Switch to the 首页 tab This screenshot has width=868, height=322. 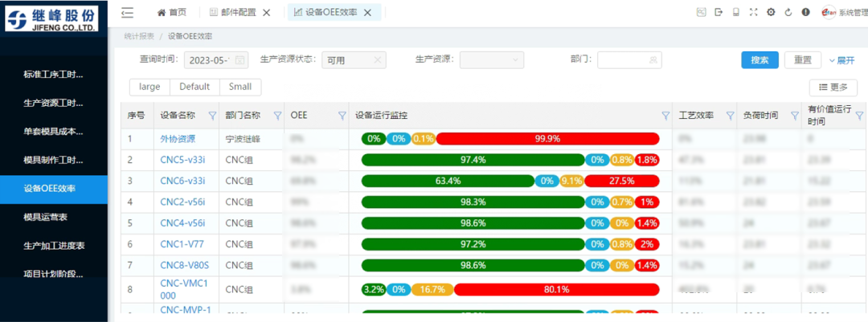(172, 12)
